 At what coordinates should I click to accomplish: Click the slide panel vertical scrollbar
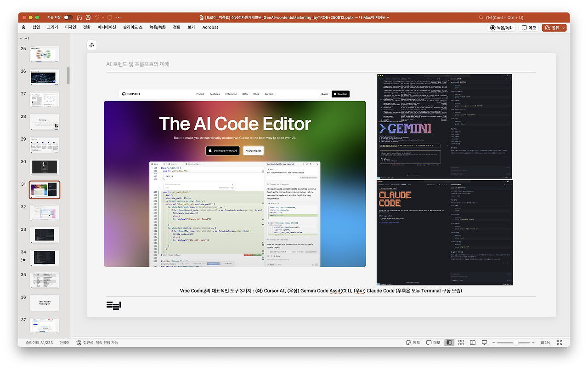click(x=68, y=76)
